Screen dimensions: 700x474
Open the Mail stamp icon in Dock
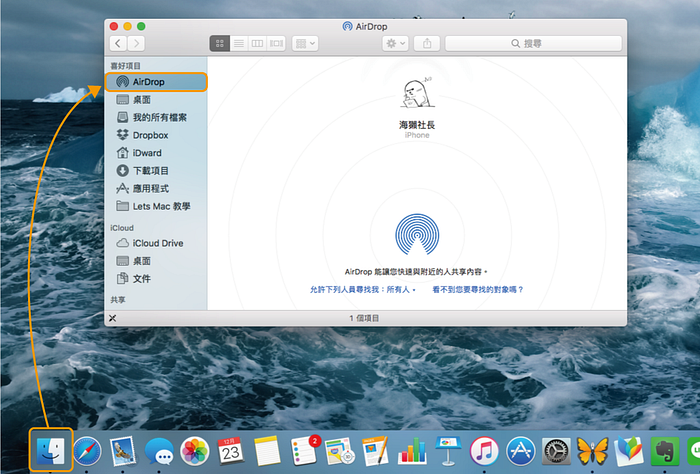tap(122, 451)
